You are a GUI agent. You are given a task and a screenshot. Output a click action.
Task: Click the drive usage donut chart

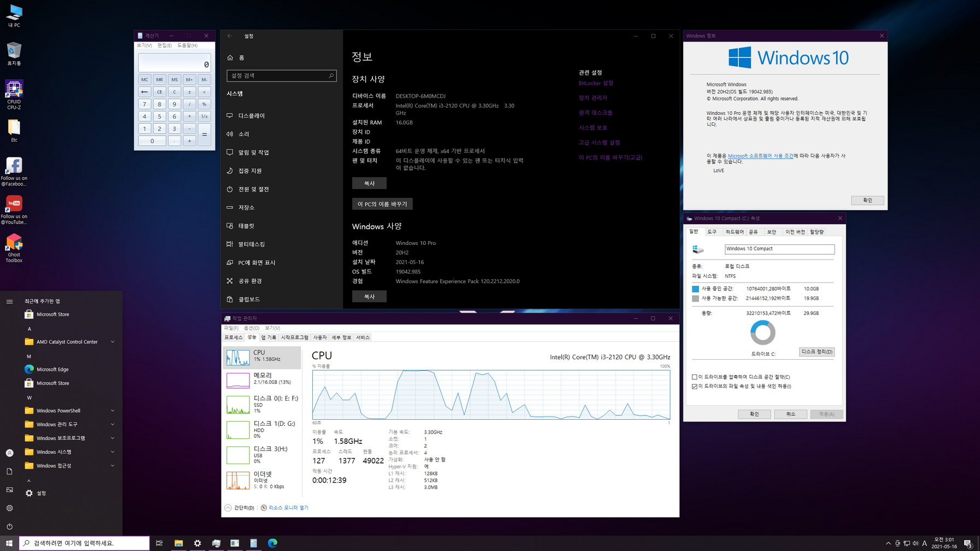coord(762,332)
